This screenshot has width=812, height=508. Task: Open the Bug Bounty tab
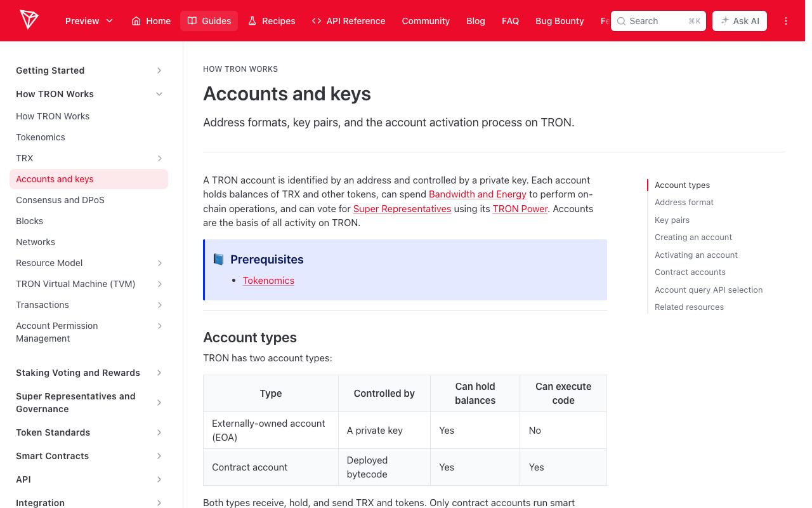click(x=560, y=21)
